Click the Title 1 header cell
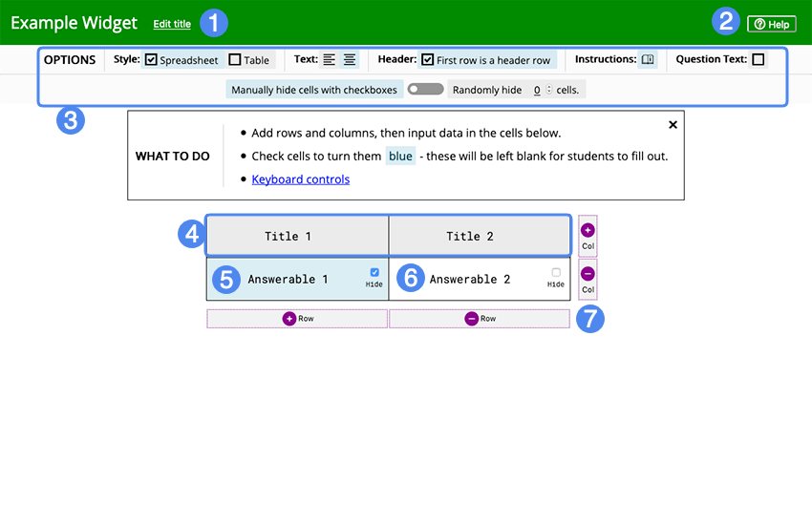812x525 pixels. click(298, 237)
